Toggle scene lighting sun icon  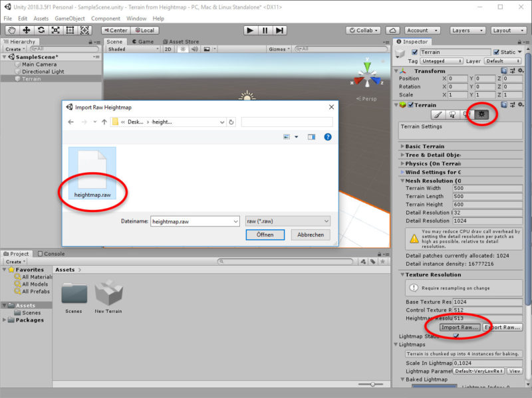click(x=182, y=49)
